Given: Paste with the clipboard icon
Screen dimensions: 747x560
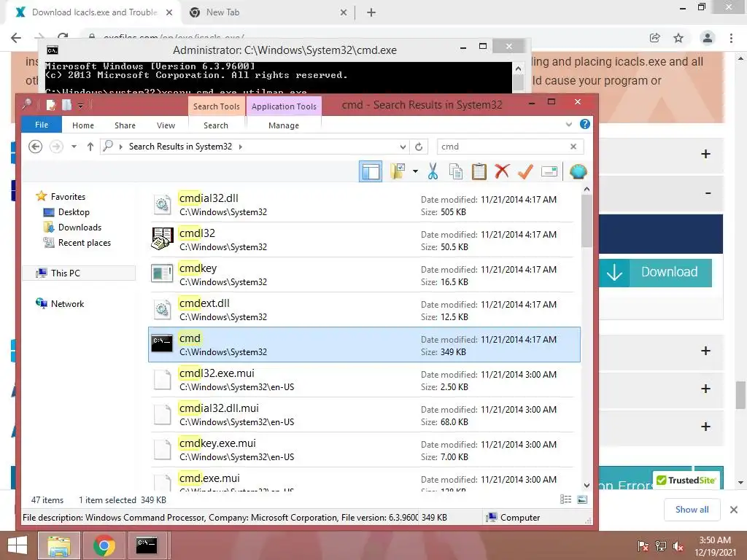Looking at the screenshot, I should click(479, 171).
